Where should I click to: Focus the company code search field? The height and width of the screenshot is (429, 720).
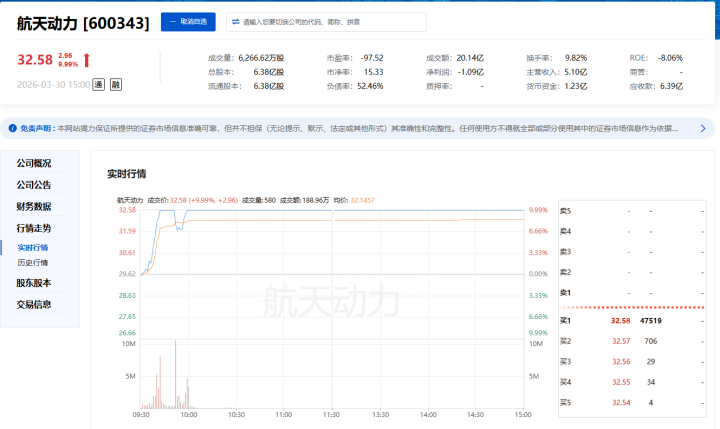point(326,22)
